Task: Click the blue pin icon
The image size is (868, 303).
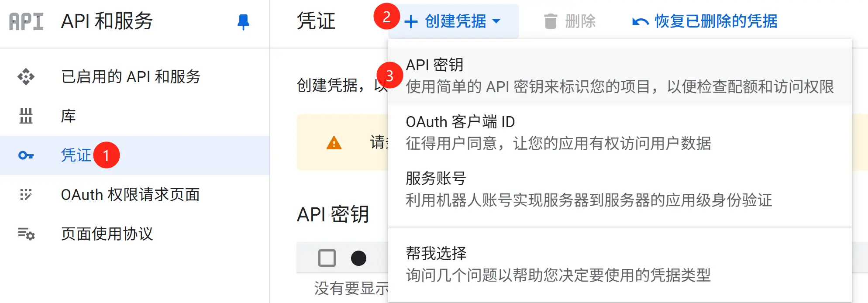Action: [x=243, y=22]
